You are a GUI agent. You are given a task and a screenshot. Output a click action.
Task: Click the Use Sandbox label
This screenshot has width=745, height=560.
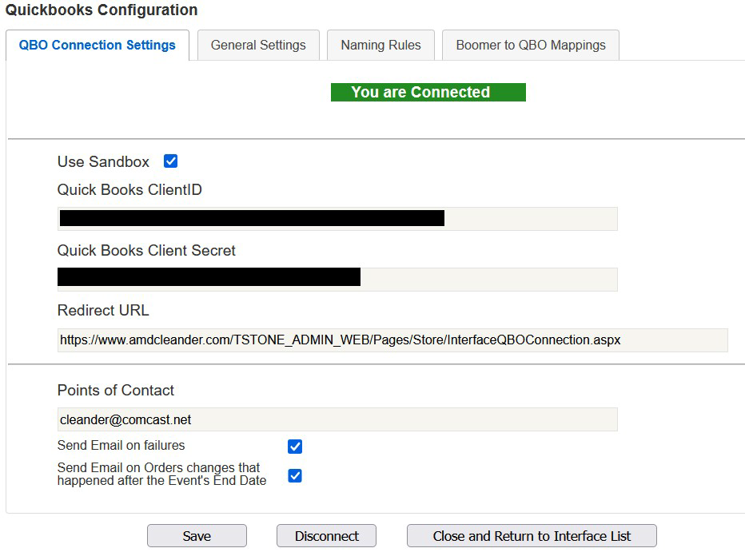103,161
